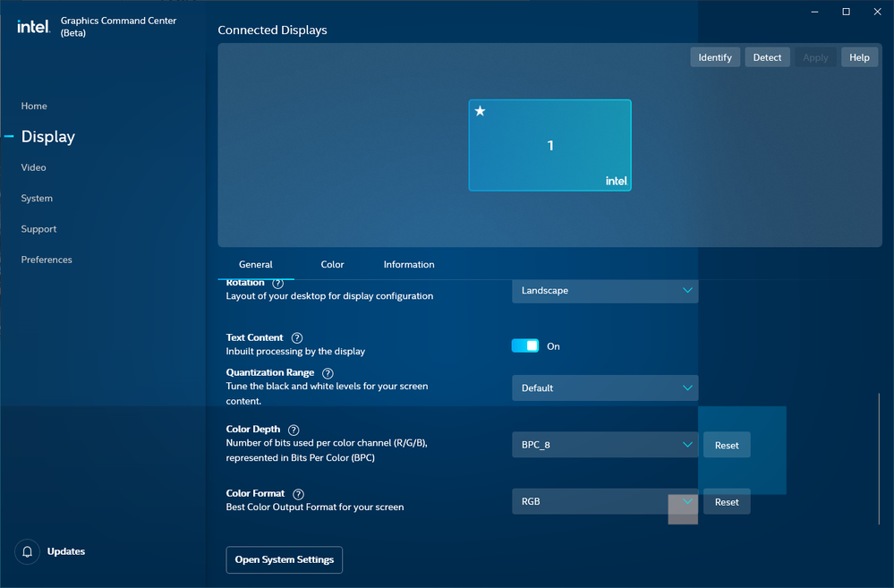The width and height of the screenshot is (894, 588).
Task: Click the primary display star icon
Action: (x=481, y=112)
